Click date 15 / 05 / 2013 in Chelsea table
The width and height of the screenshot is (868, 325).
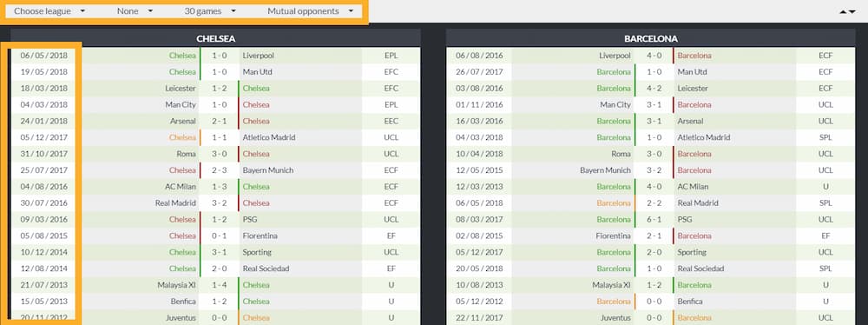coord(43,302)
